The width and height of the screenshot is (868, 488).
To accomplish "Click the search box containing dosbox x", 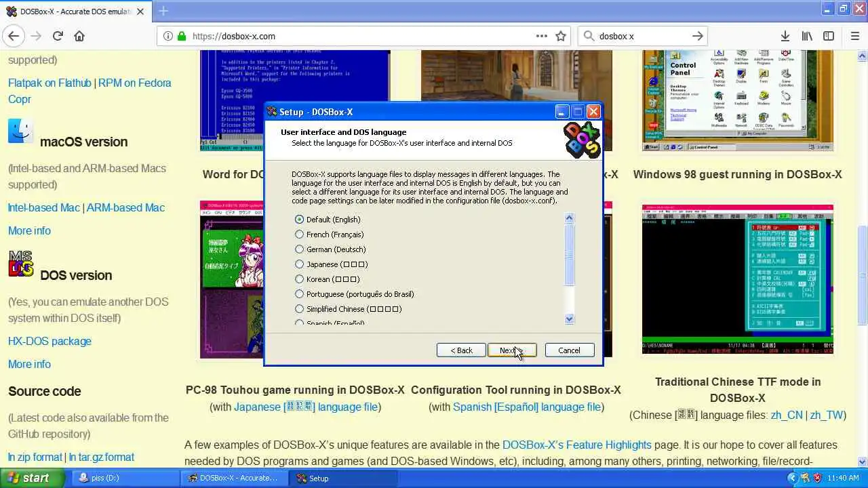I will point(643,36).
